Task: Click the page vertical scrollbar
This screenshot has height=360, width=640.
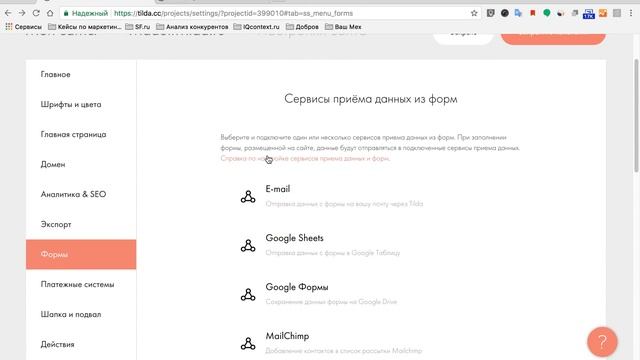Action: pos(636,116)
